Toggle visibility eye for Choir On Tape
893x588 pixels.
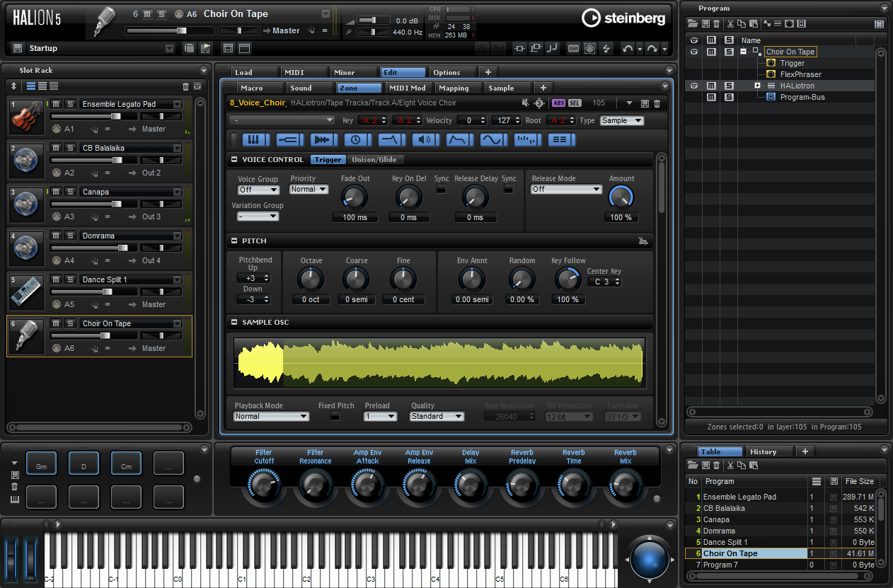pos(694,52)
